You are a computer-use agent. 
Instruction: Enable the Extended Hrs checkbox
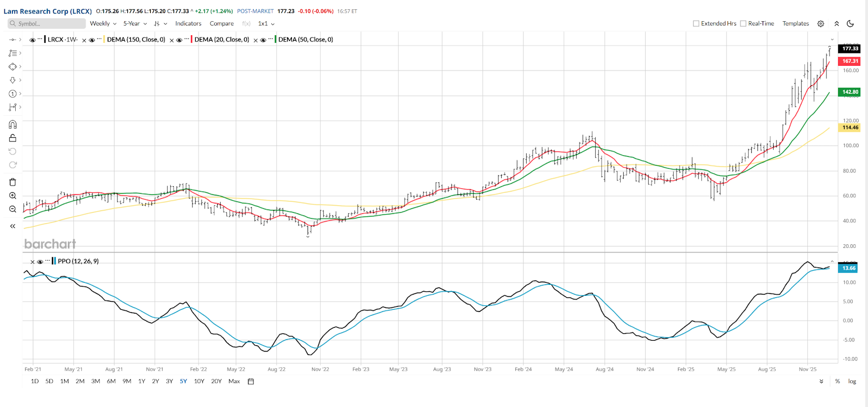(696, 23)
